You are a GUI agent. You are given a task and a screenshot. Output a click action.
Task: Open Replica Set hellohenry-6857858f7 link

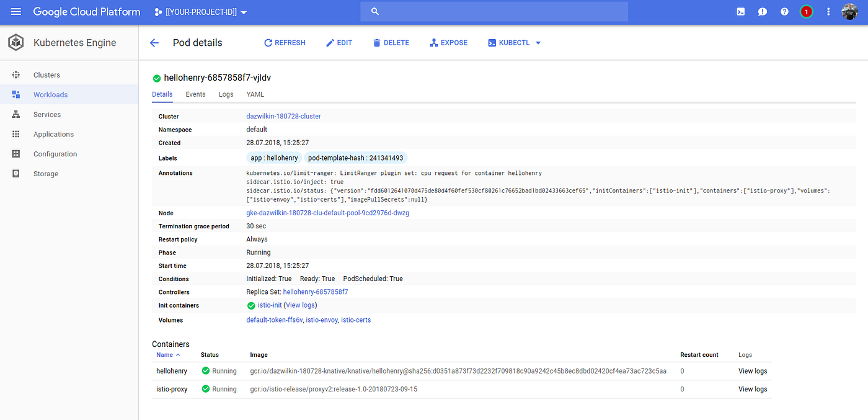[x=316, y=292]
